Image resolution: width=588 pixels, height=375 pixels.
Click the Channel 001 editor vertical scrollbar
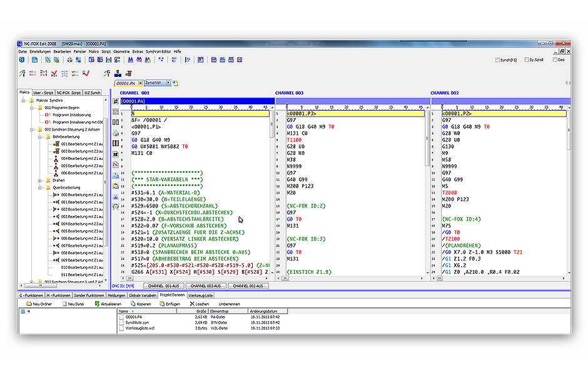pos(272,187)
